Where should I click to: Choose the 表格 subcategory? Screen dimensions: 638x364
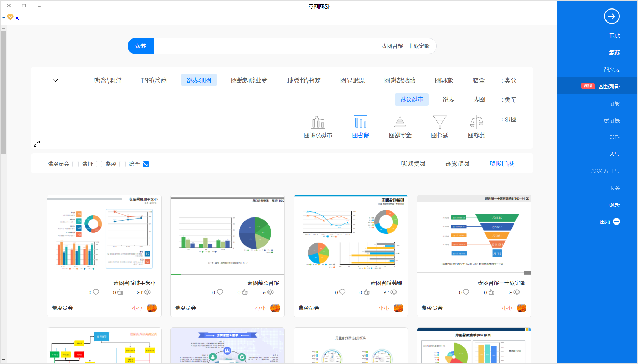448,100
